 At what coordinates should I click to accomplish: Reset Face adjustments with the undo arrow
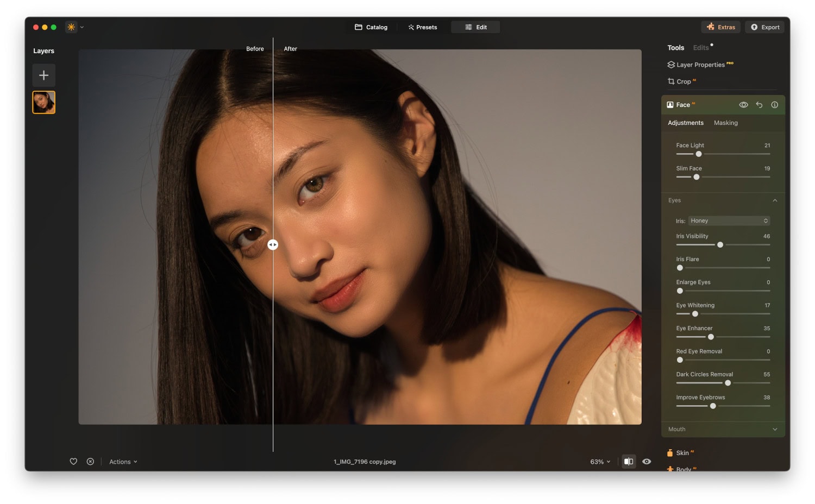pos(759,104)
